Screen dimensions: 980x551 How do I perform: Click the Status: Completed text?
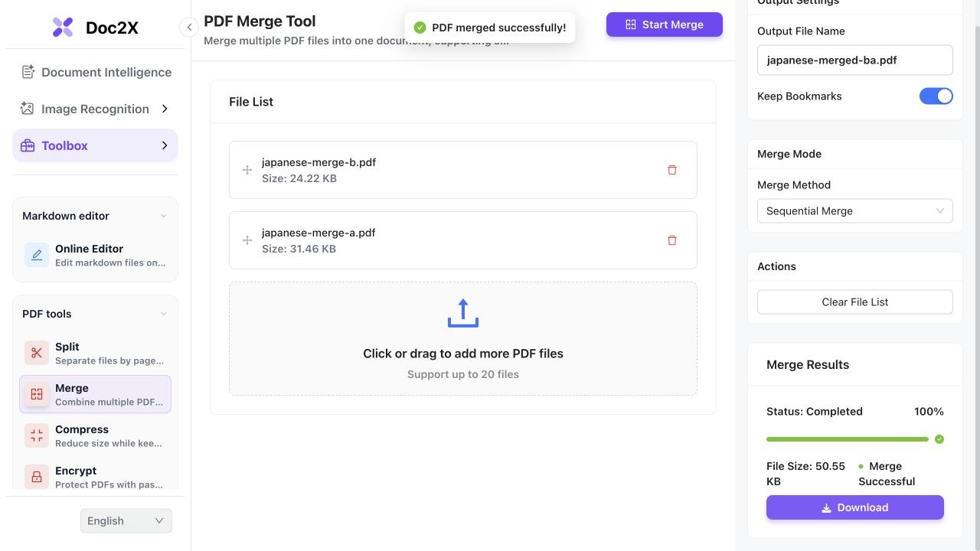point(815,412)
